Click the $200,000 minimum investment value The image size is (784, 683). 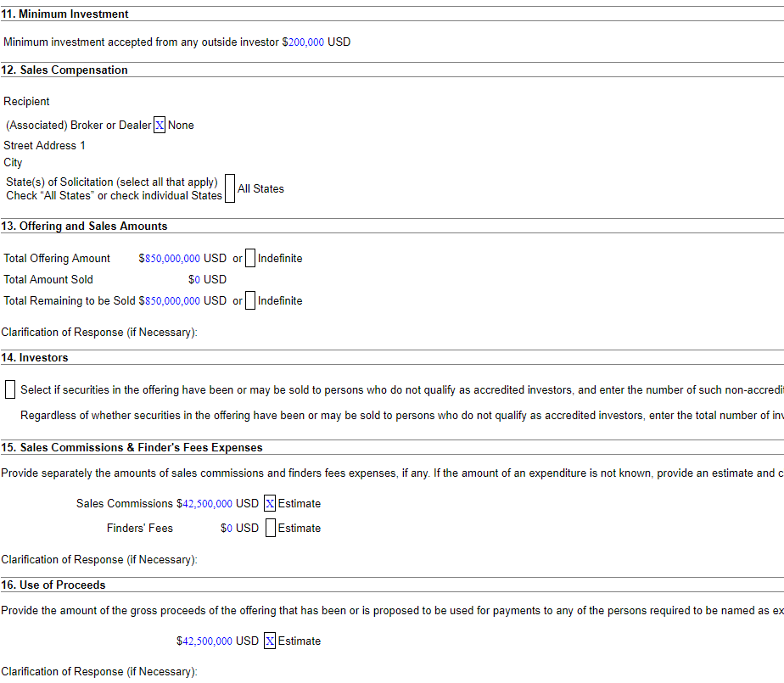(304, 42)
